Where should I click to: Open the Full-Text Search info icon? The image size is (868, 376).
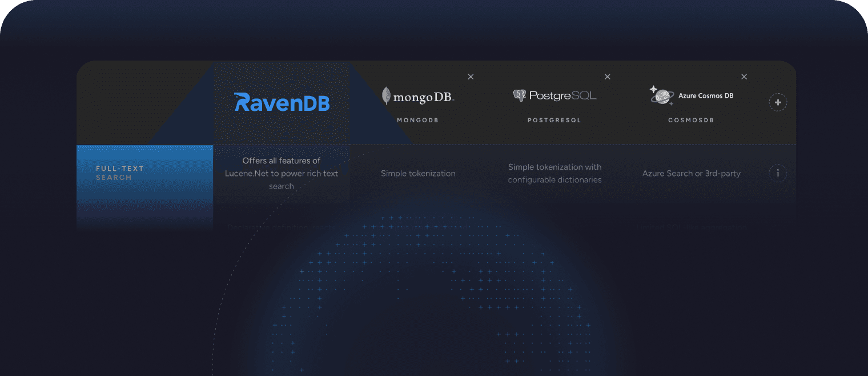click(778, 173)
